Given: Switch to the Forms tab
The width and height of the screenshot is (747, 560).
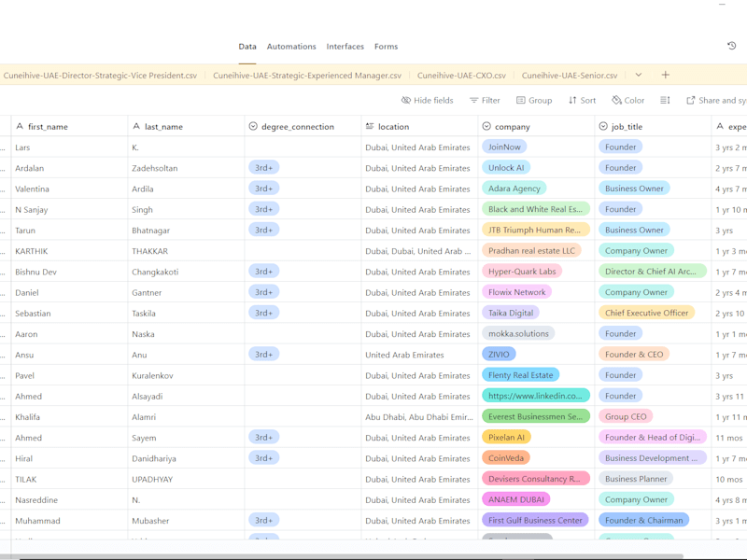Looking at the screenshot, I should [386, 46].
